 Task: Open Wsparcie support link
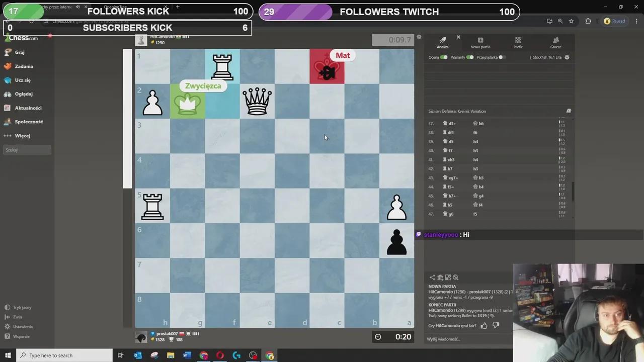coord(18,336)
